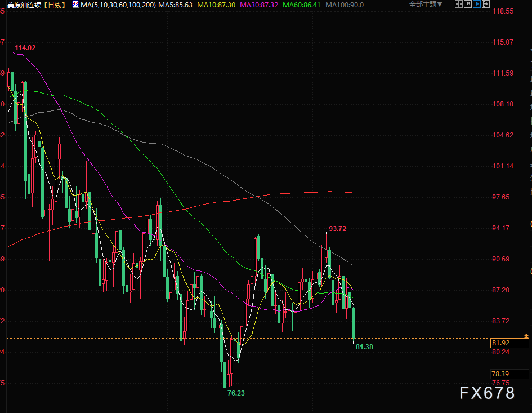
Task: Select the crosshair cursor icon
Action: pyautogui.click(x=459, y=5)
